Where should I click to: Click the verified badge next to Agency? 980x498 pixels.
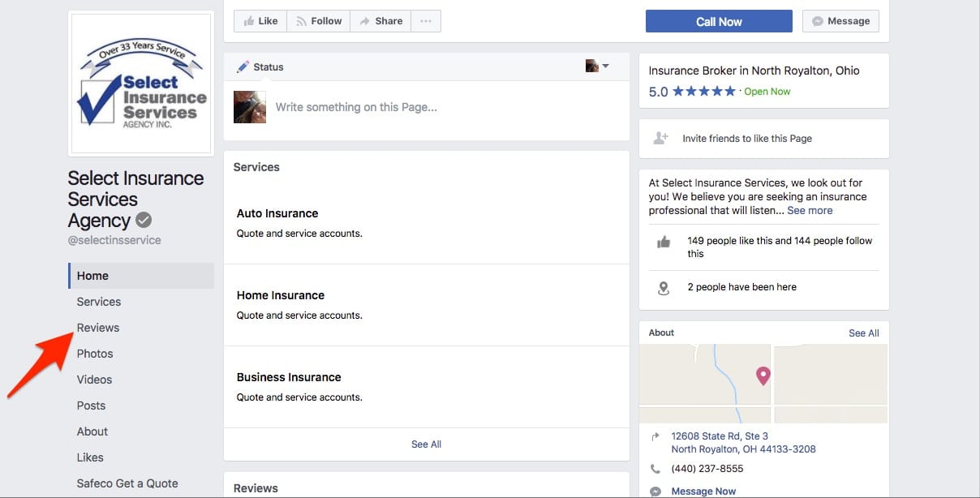[x=144, y=220]
